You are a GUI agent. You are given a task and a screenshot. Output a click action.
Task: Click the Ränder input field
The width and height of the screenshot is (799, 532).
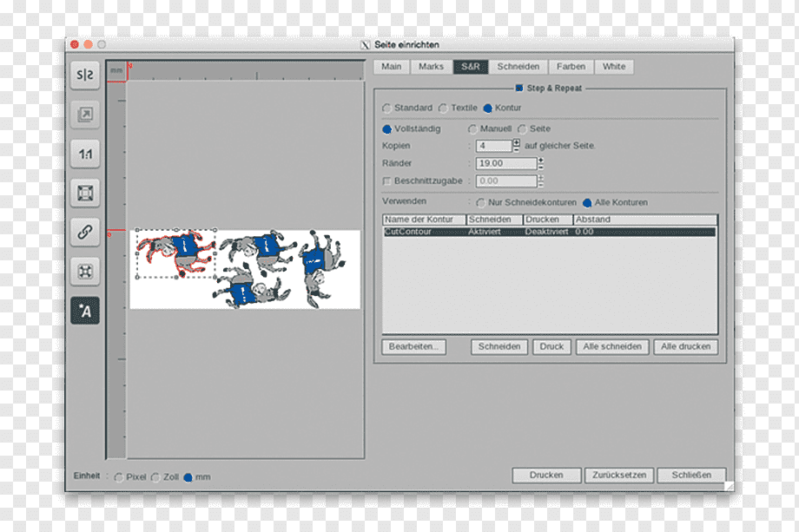tap(506, 163)
